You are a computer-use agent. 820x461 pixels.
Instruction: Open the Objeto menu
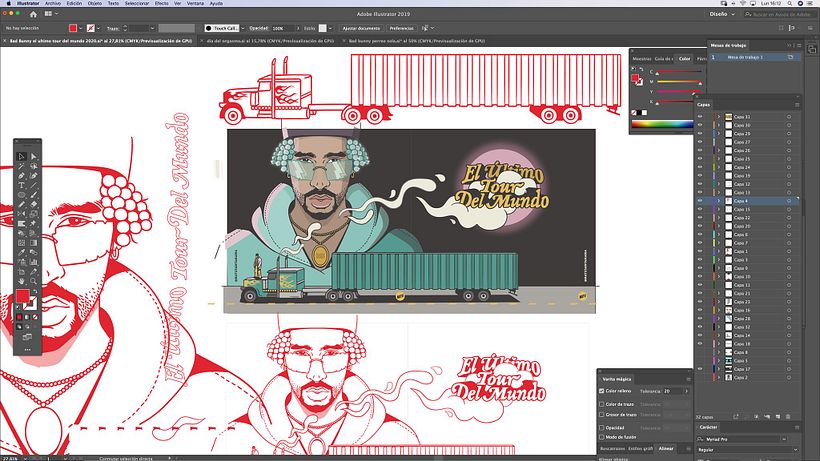(x=95, y=3)
